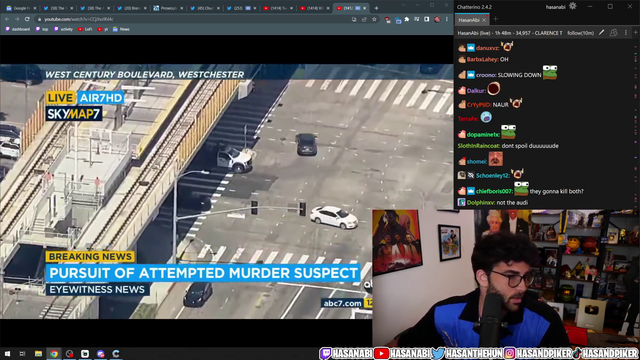Click the emote in shomei's message

(496, 159)
